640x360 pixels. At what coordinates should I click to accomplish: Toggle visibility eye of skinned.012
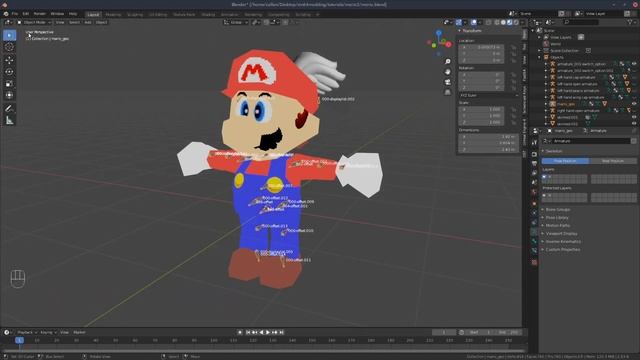coord(634,123)
